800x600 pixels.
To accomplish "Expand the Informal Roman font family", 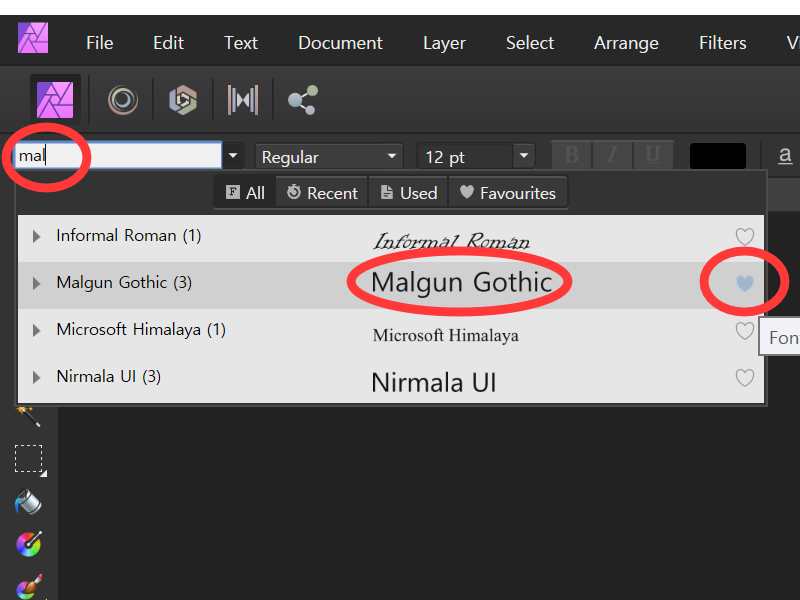I will (x=36, y=236).
